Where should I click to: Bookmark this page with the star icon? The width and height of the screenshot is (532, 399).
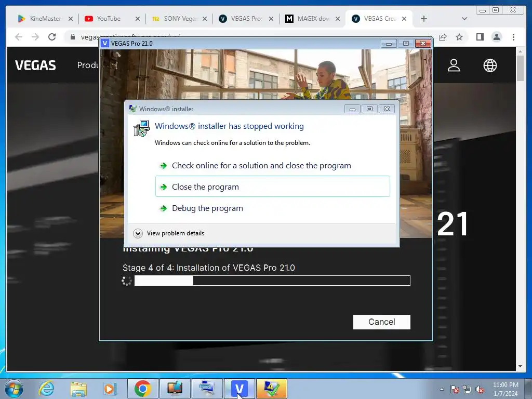pos(459,37)
